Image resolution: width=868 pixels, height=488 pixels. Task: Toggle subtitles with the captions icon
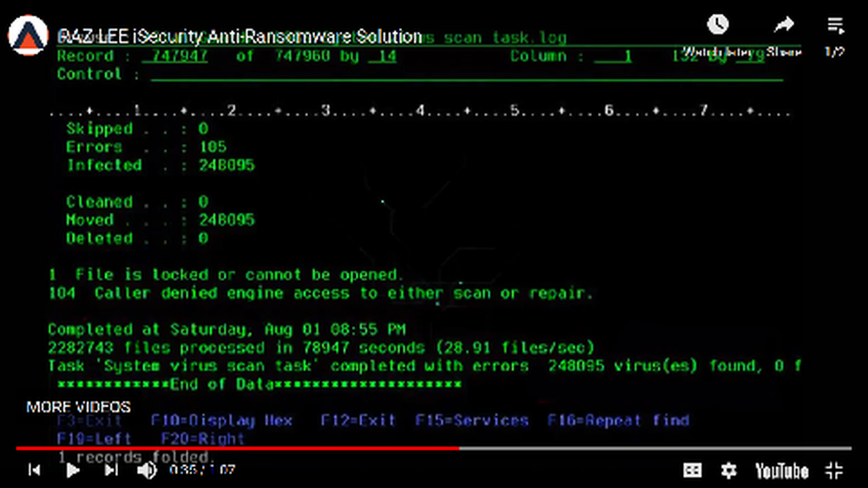(x=692, y=471)
